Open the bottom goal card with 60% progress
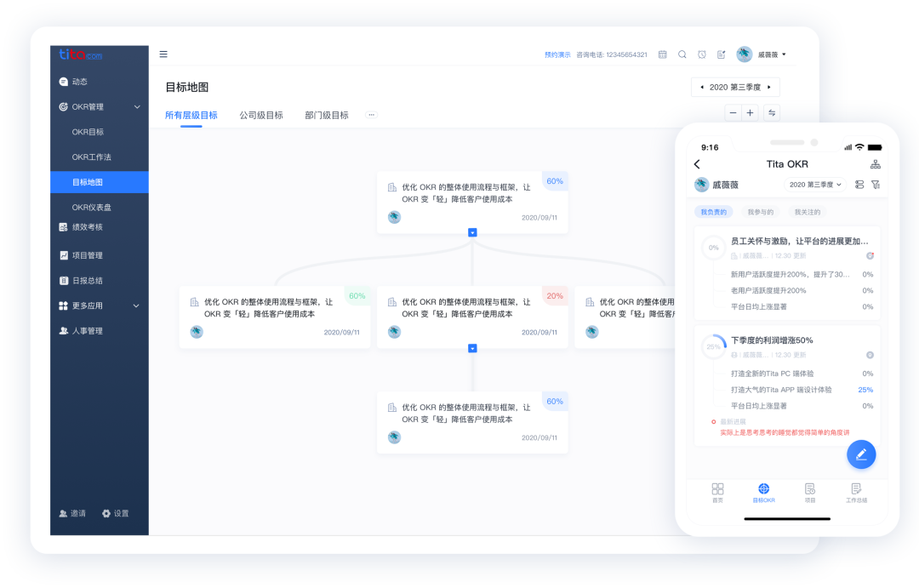The image size is (919, 588). tap(472, 422)
